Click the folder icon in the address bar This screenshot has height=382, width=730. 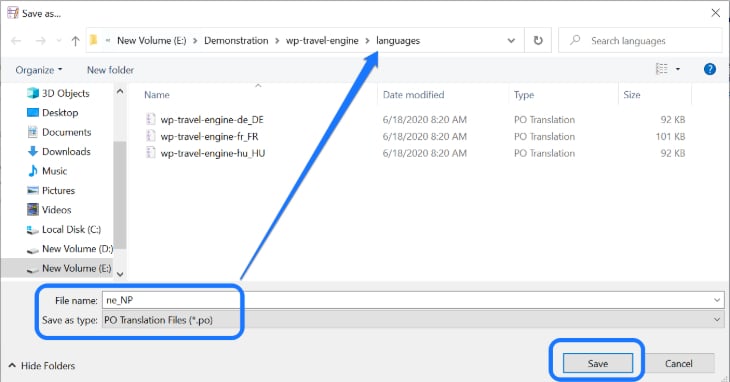94,40
